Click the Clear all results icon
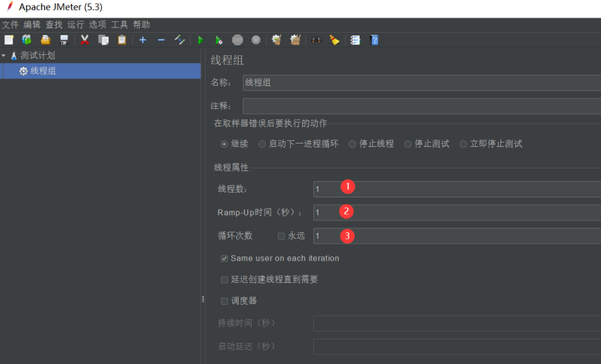601x364 pixels. [295, 40]
